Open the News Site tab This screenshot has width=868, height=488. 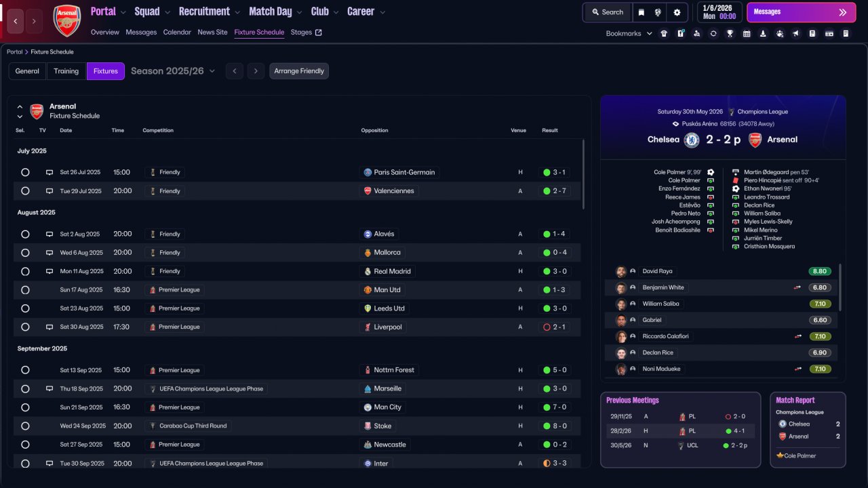[x=212, y=32]
